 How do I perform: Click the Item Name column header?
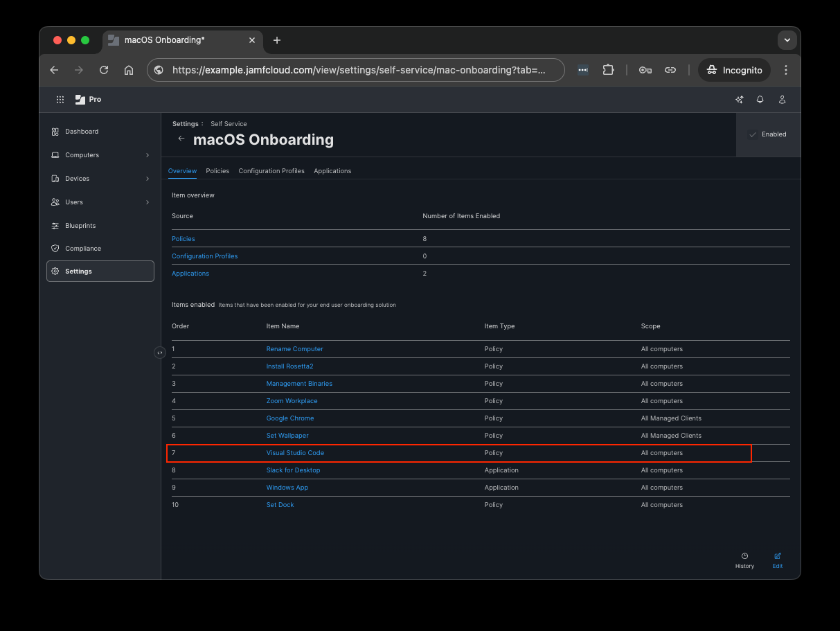[283, 326]
